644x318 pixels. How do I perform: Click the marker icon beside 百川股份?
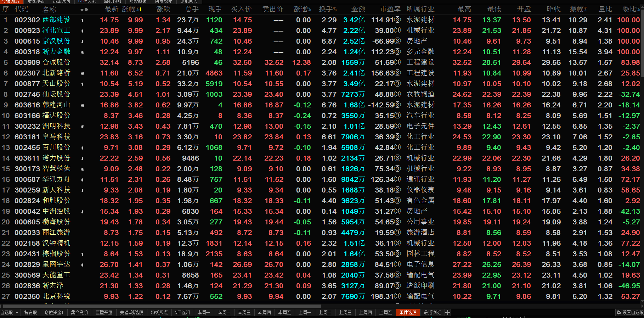pyautogui.click(x=83, y=148)
